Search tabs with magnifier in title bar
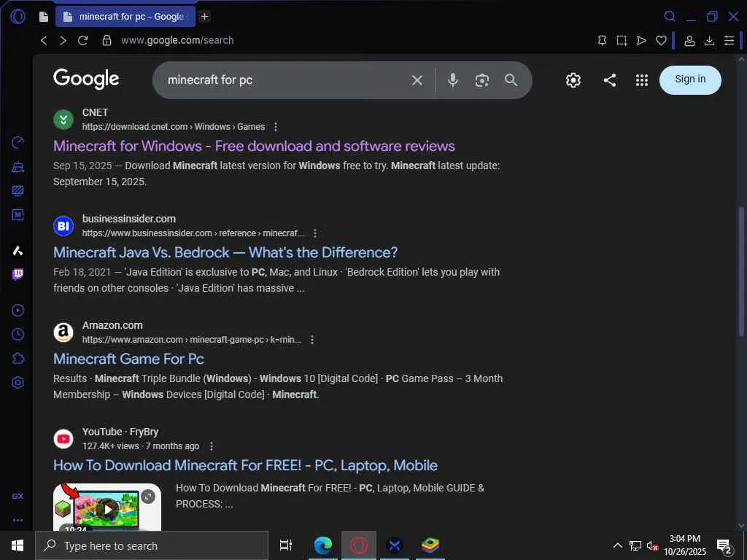This screenshot has width=747, height=560. (x=670, y=17)
